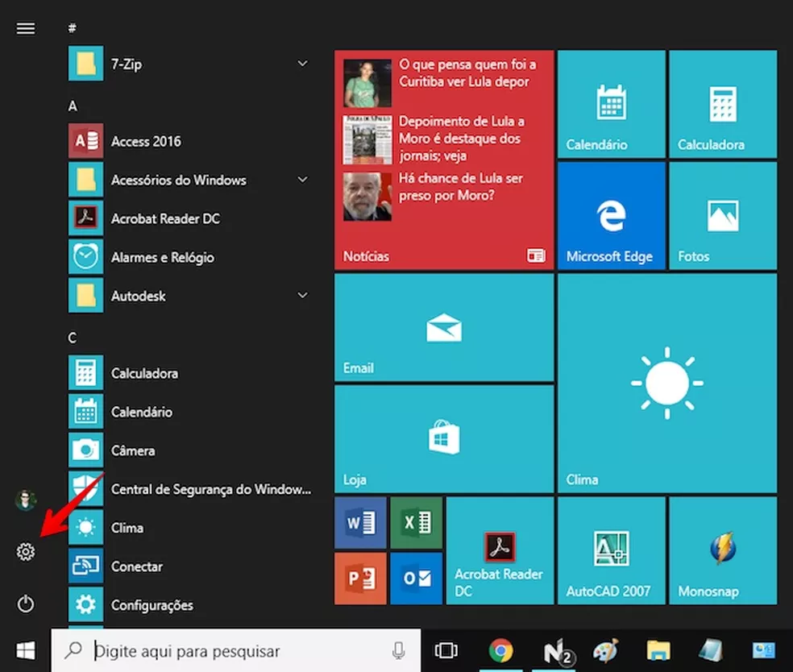Click the Power button icon
The height and width of the screenshot is (672, 793).
[x=26, y=604]
